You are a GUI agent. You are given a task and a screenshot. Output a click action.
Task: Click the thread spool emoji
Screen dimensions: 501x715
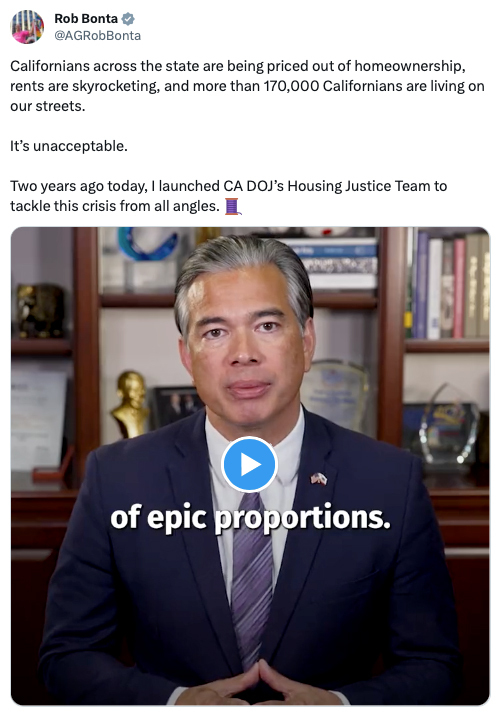click(232, 207)
